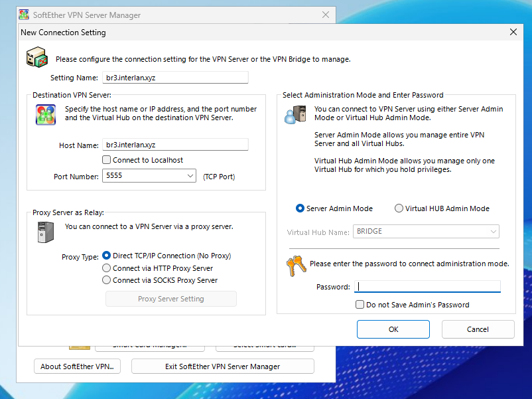Viewport: 532px width, 399px height.
Task: Select Server Admin Mode
Action: click(300, 208)
